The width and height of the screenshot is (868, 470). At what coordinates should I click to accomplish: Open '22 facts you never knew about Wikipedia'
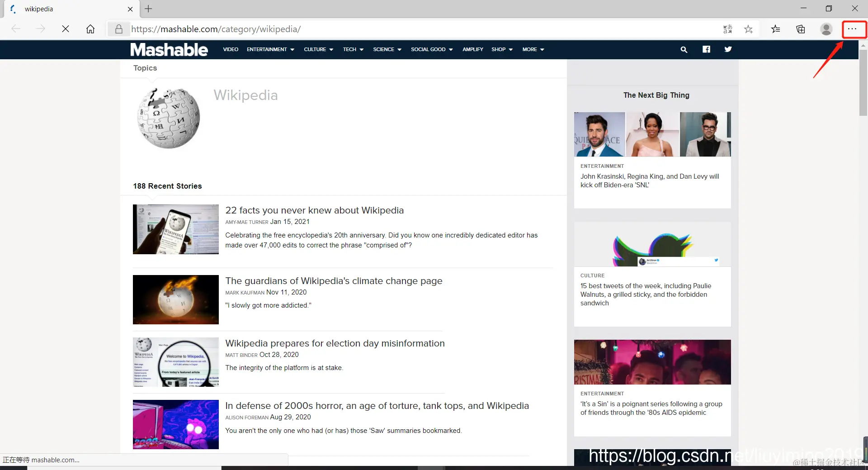pos(314,210)
